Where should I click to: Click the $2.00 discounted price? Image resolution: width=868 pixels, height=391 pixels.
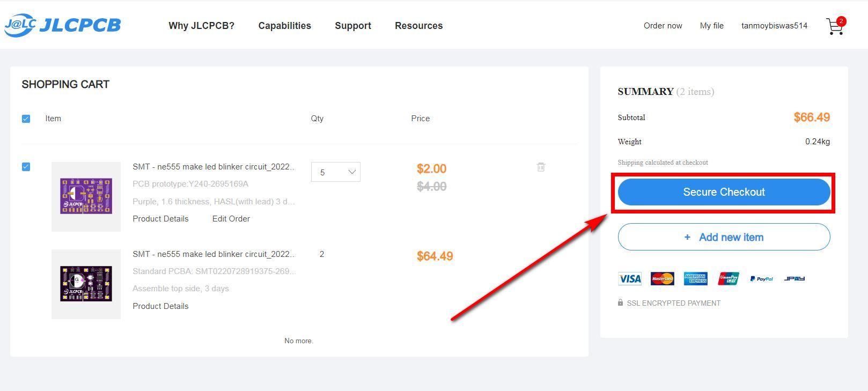[x=432, y=169]
